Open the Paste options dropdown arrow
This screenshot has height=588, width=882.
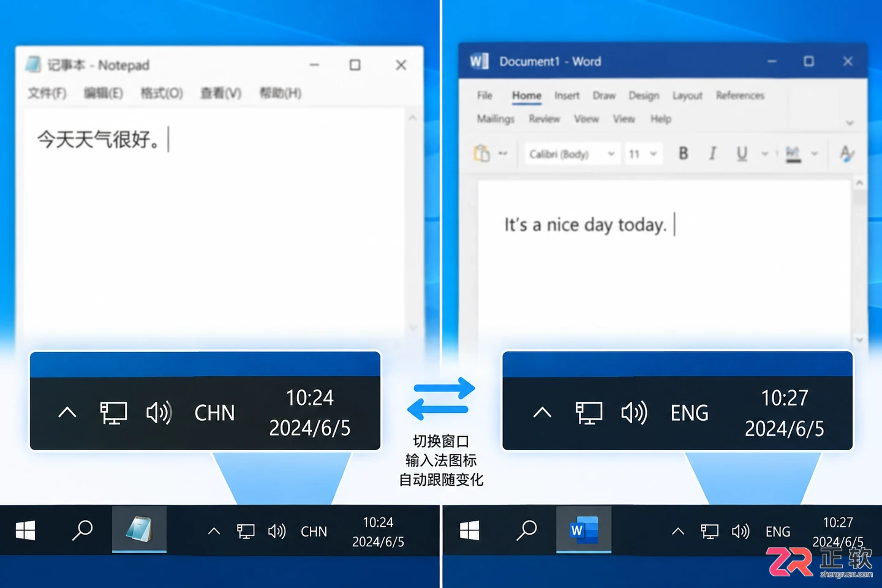click(503, 154)
